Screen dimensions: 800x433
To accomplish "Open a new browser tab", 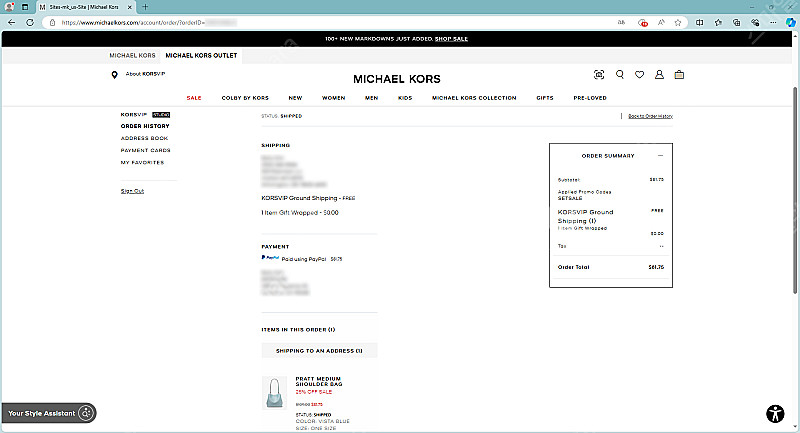I will coord(145,7).
